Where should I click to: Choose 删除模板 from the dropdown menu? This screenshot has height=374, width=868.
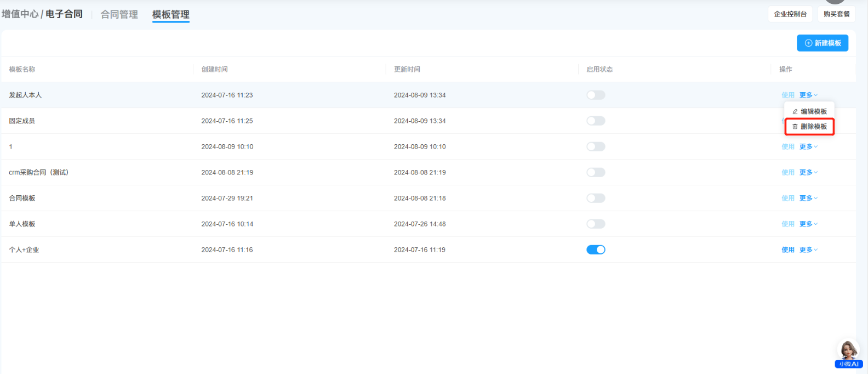tap(809, 127)
